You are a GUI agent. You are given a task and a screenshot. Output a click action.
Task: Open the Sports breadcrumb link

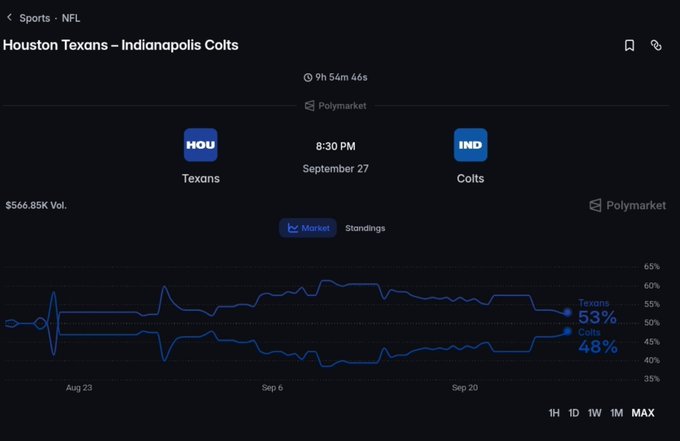point(35,18)
